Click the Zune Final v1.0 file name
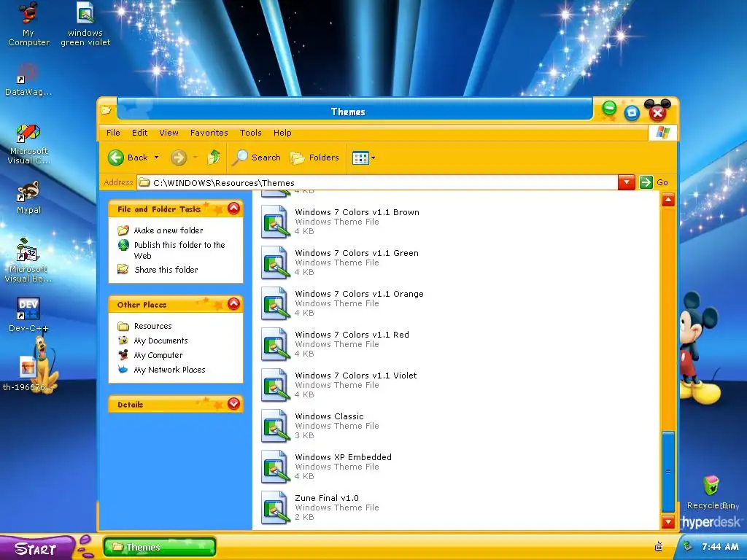Image resolution: width=747 pixels, height=560 pixels. [x=326, y=498]
